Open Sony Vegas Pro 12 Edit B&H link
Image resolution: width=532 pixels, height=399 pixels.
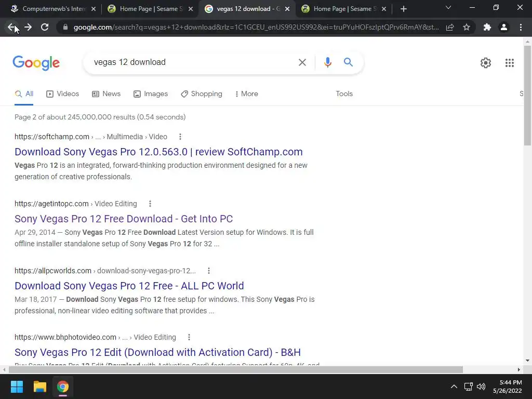[157, 352]
